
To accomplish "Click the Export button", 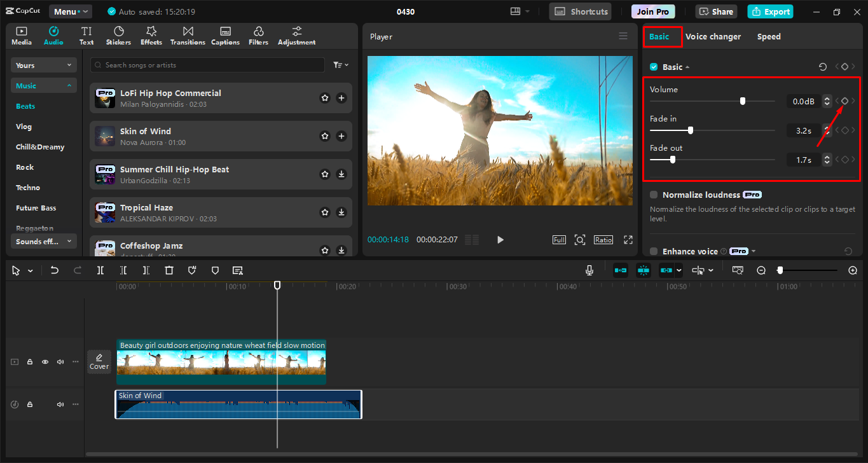I will pyautogui.click(x=771, y=11).
